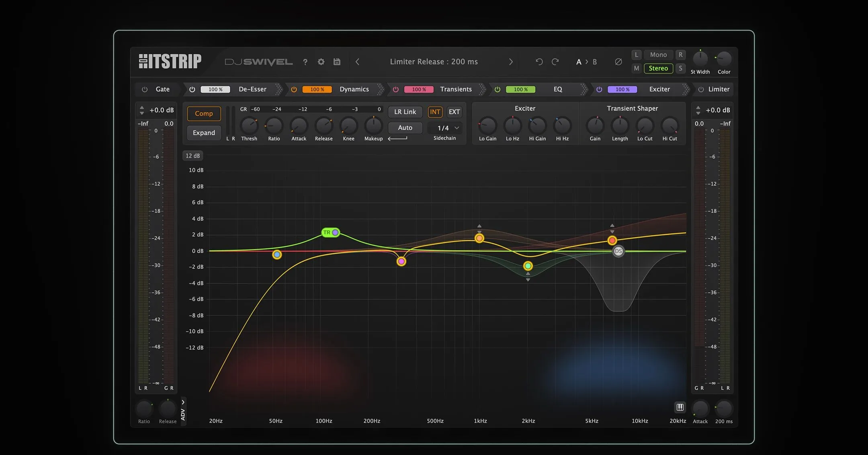Toggle Limiter module power
Viewport: 868px width, 455px height.
pyautogui.click(x=701, y=89)
